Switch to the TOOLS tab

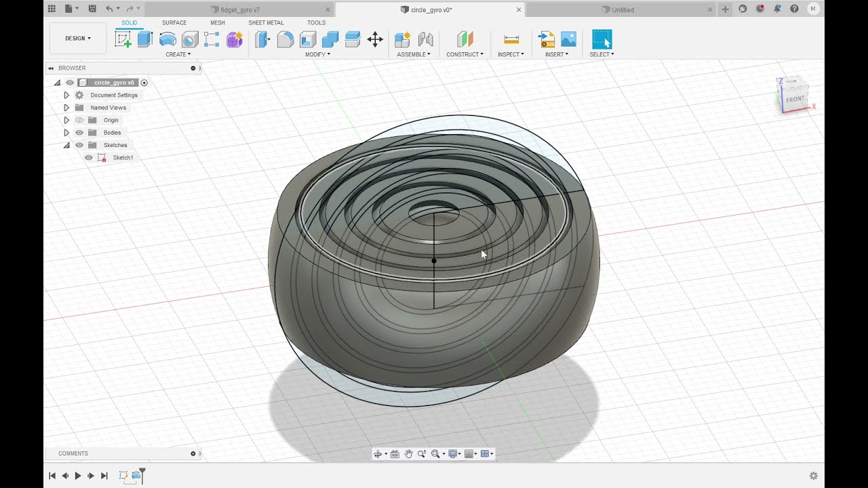(x=316, y=23)
